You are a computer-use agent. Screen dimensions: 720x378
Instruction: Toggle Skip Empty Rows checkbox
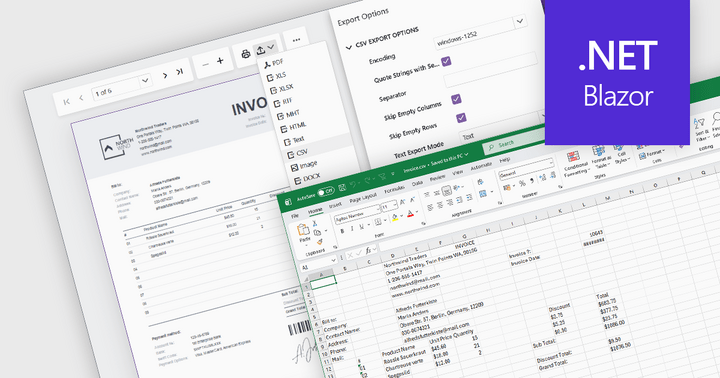click(x=461, y=118)
